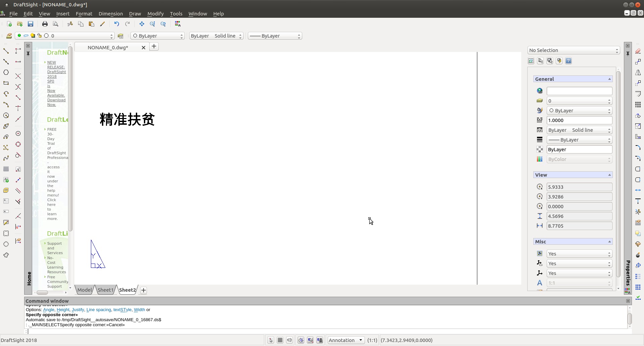Toggle Entity Snap in the status bar
Screen dimensions: 644x346
click(310, 340)
